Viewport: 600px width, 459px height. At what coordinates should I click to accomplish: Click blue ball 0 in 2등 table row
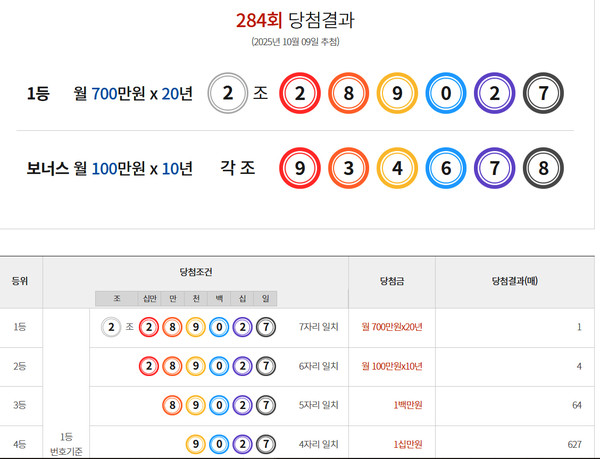(219, 366)
